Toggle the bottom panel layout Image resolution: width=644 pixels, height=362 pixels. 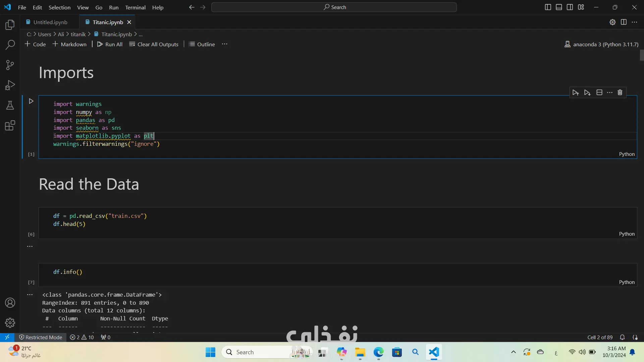(x=559, y=7)
